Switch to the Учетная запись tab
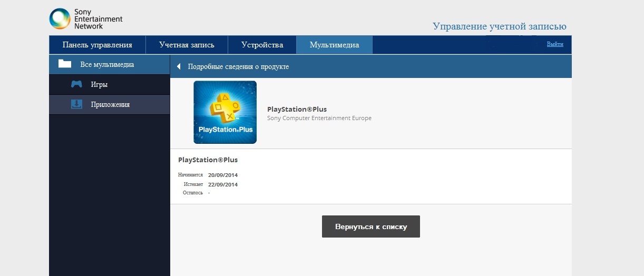 point(187,45)
